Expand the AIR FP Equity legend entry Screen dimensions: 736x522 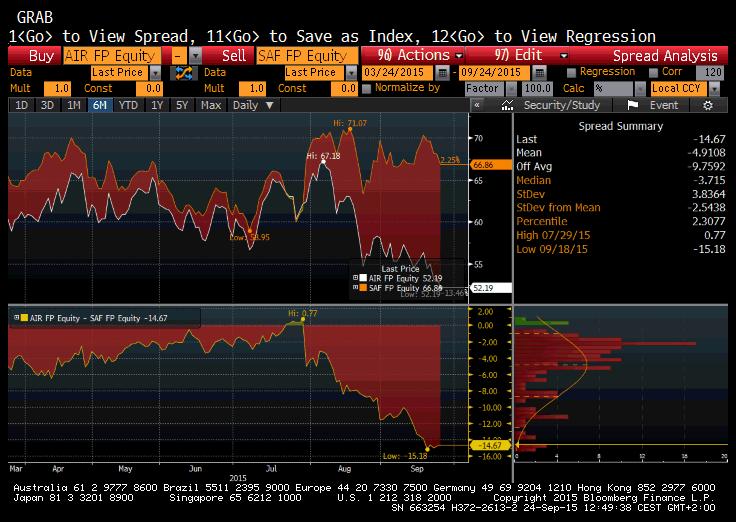(355, 277)
